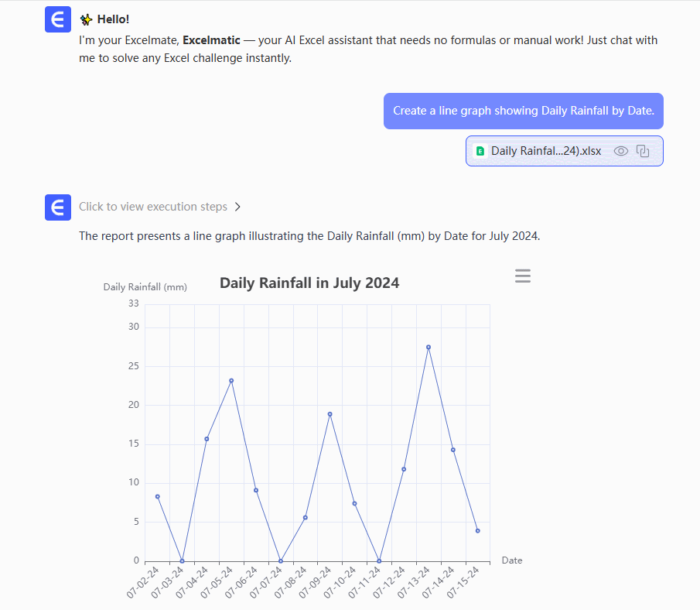Select the 07-09-24 data point on the line
This screenshot has height=610, width=700.
[x=330, y=414]
